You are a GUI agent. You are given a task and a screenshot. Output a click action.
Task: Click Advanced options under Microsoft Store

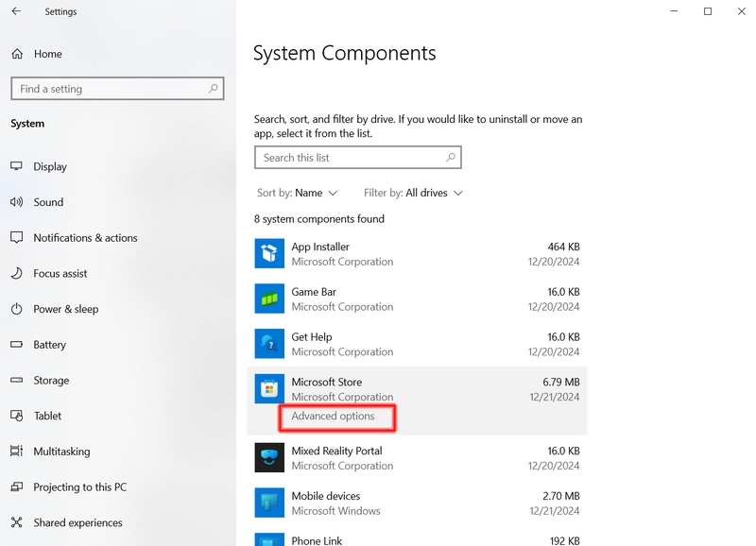(x=333, y=416)
